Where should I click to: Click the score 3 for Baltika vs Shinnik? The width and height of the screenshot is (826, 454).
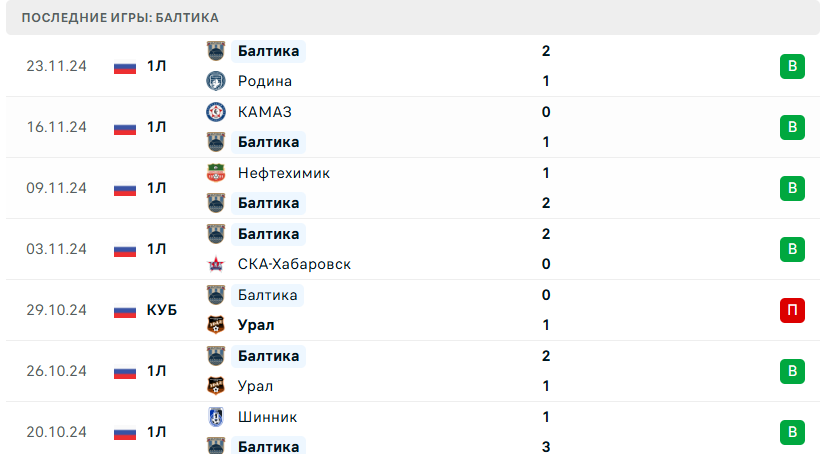coord(546,446)
